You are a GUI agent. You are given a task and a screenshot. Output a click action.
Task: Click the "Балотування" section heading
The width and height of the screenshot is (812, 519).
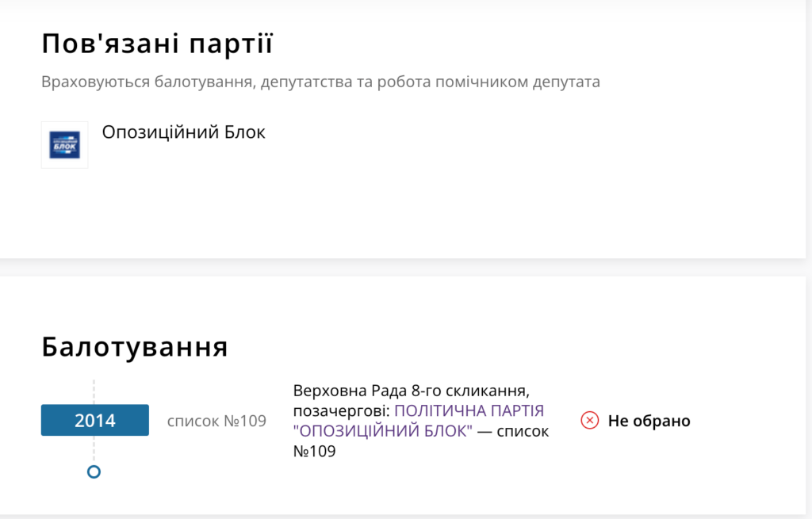tap(135, 347)
